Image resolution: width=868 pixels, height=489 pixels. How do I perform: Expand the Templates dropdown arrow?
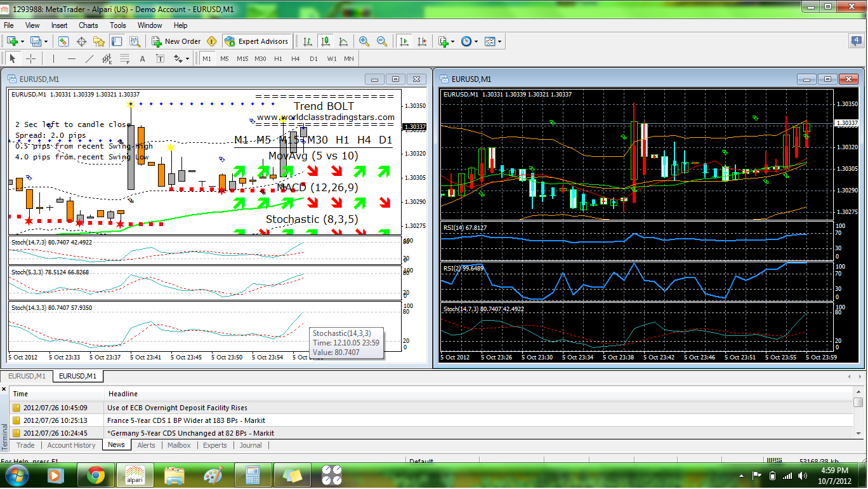coord(500,41)
